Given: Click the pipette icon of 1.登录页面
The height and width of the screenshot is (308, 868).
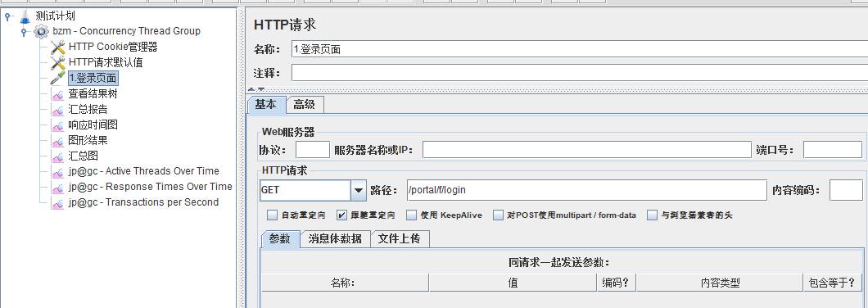Looking at the screenshot, I should pyautogui.click(x=57, y=78).
